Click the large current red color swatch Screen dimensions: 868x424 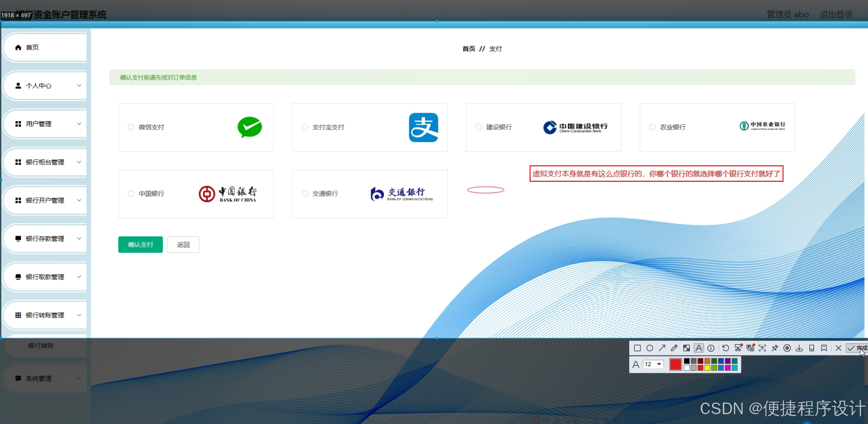coord(676,364)
